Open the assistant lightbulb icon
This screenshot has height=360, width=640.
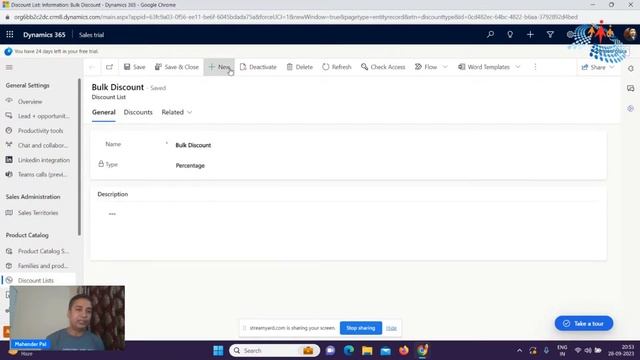[x=510, y=35]
